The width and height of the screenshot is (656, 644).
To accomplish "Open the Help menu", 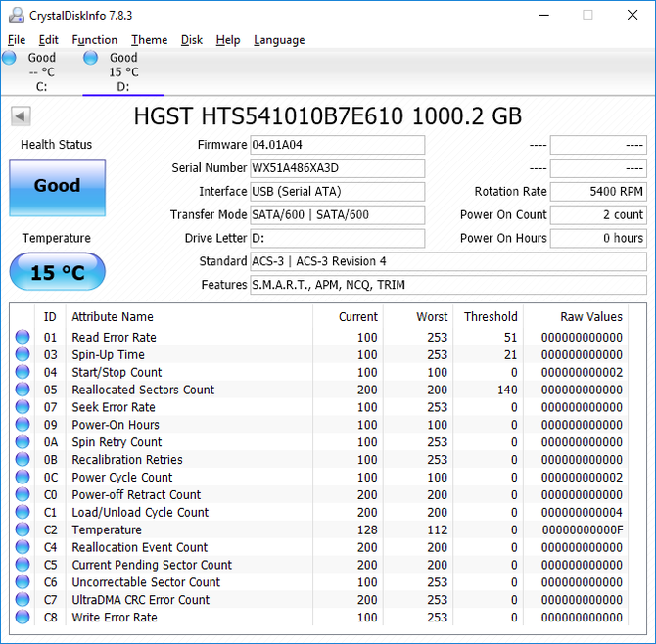I will point(228,40).
